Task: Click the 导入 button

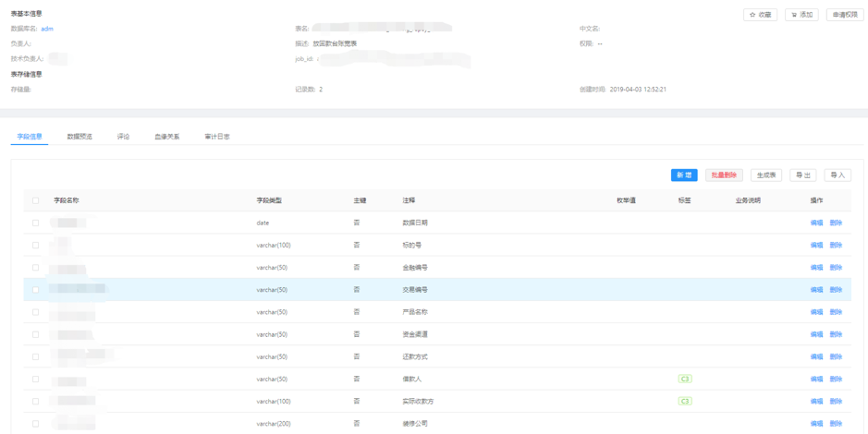Action: [x=837, y=175]
